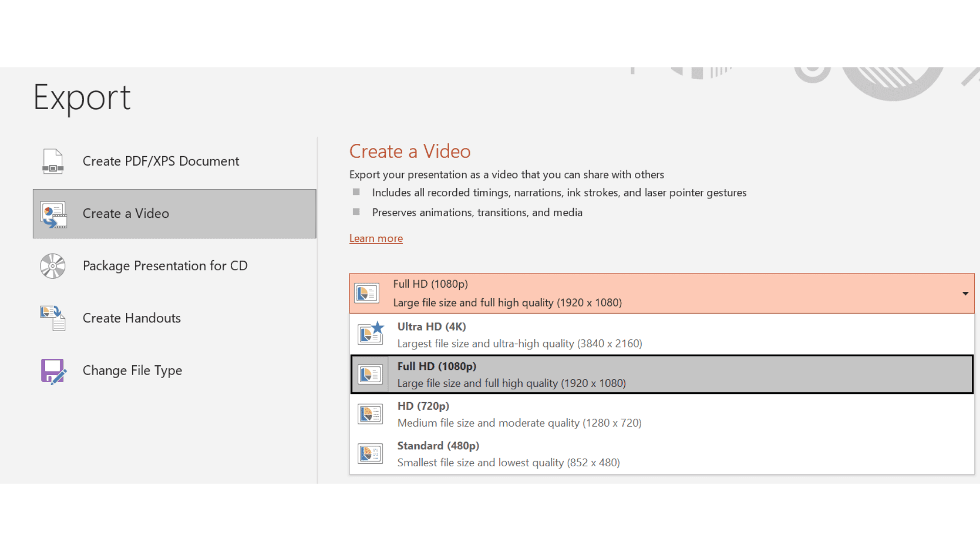Open Package Presentation for CD
This screenshot has height=551, width=980.
pos(175,266)
